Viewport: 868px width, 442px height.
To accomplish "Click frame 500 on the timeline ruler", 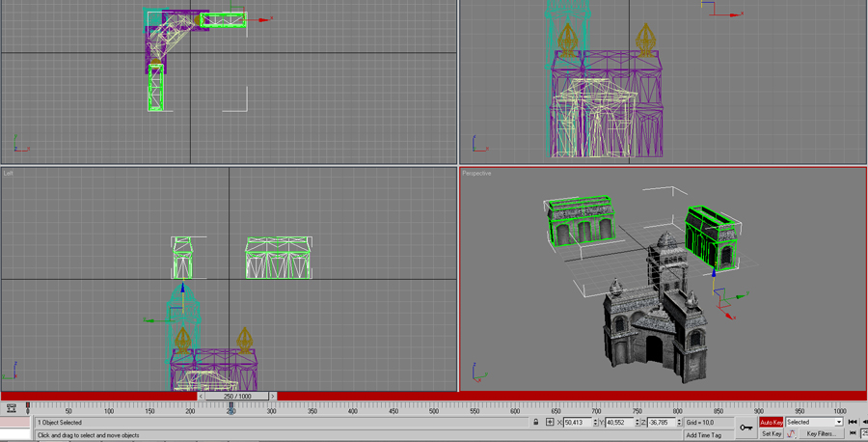I will 434,409.
